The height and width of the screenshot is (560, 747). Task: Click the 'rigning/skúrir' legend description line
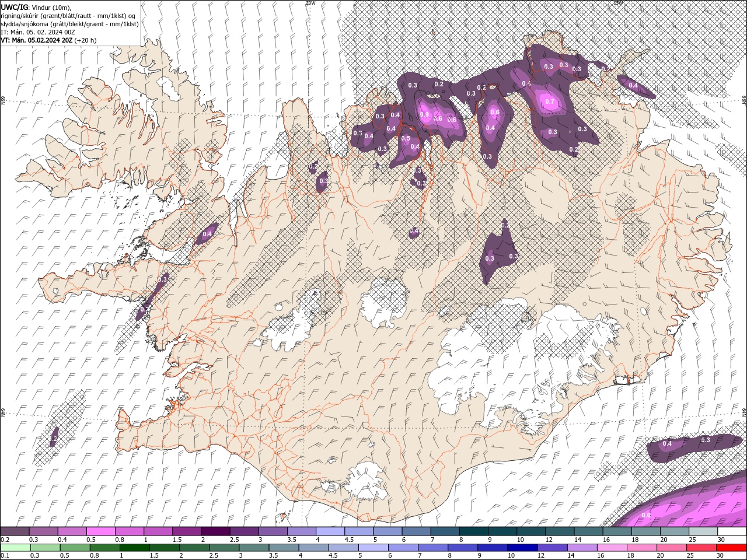tap(69, 16)
